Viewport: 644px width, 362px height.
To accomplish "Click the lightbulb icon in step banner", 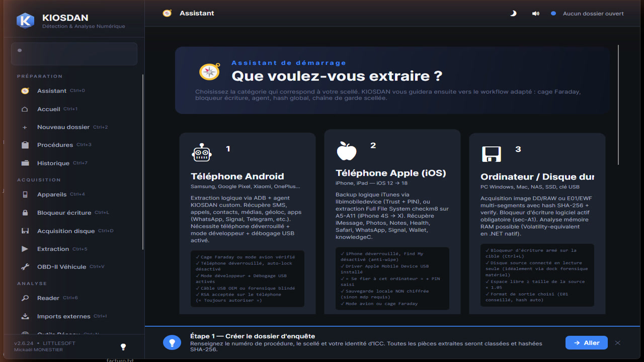I will click(172, 343).
